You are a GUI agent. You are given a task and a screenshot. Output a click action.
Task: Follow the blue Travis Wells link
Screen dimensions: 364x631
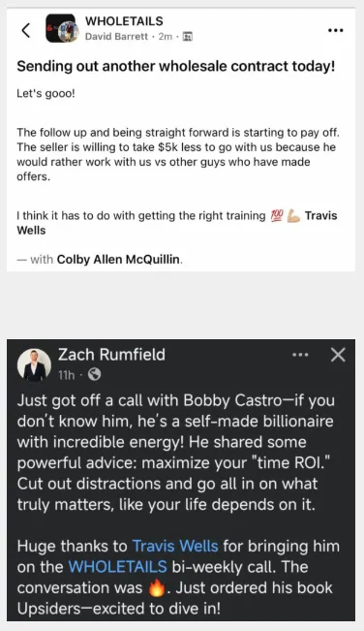click(x=175, y=546)
